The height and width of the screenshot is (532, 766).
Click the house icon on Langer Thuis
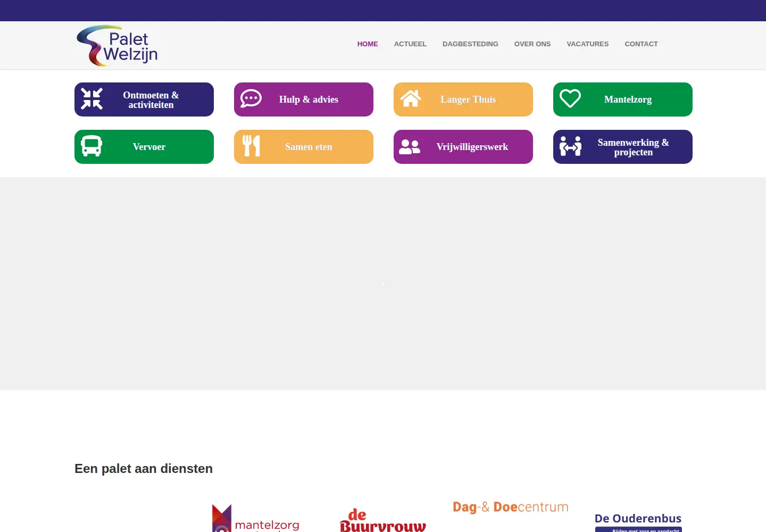tap(411, 98)
